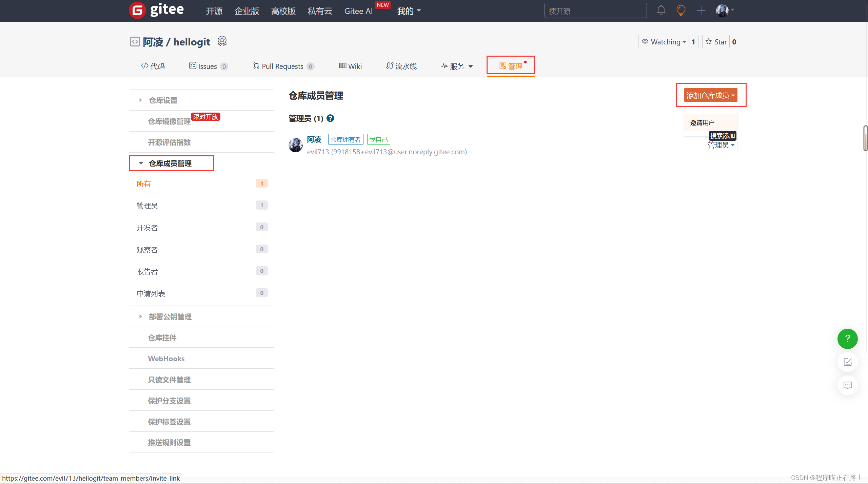868x484 pixels.
Task: Expand the 部署公钥管理 section
Action: pos(170,317)
